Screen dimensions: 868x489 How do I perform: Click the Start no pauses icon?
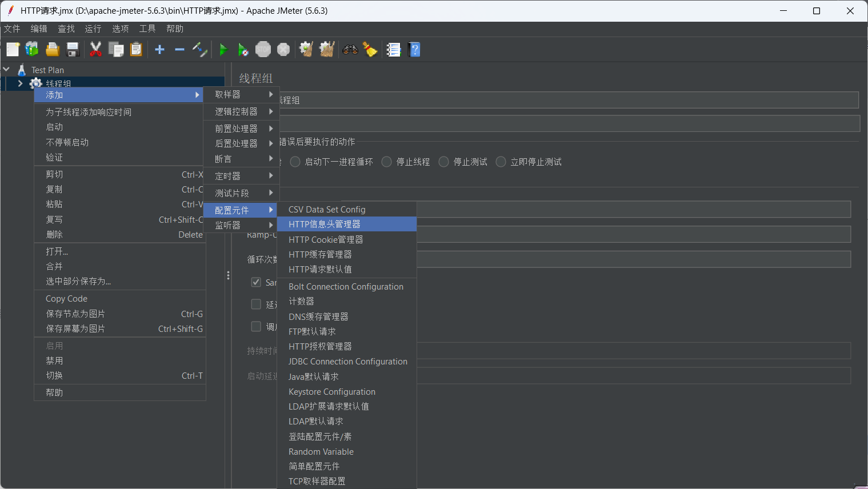coord(243,50)
